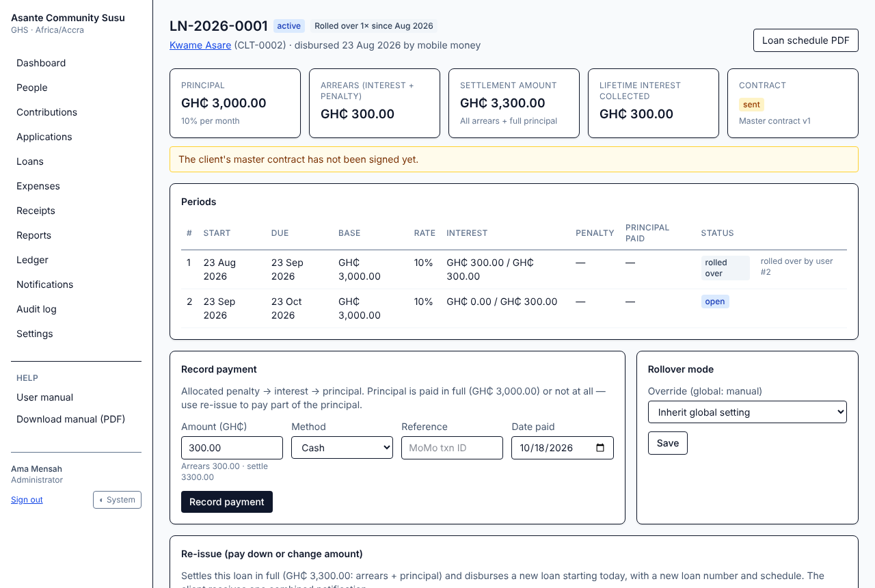
Task: Open the User manual help link
Action: click(x=44, y=397)
